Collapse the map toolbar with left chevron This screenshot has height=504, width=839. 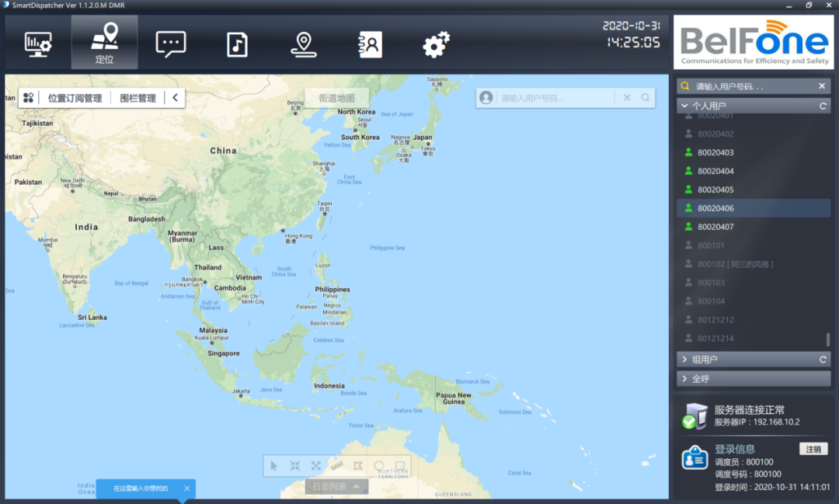[x=175, y=97]
